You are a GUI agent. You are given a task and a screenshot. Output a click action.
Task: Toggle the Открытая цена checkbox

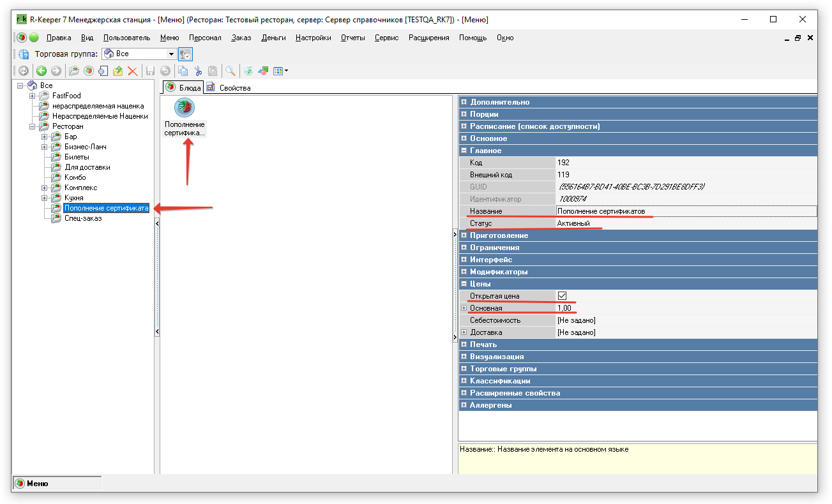pos(562,296)
